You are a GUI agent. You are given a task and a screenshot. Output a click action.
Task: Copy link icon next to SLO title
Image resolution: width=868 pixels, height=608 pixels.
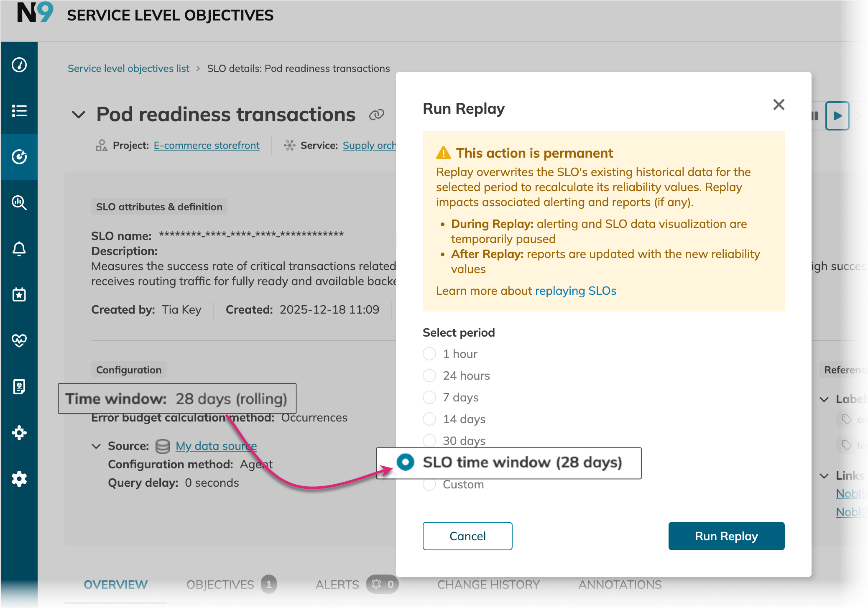pyautogui.click(x=376, y=115)
